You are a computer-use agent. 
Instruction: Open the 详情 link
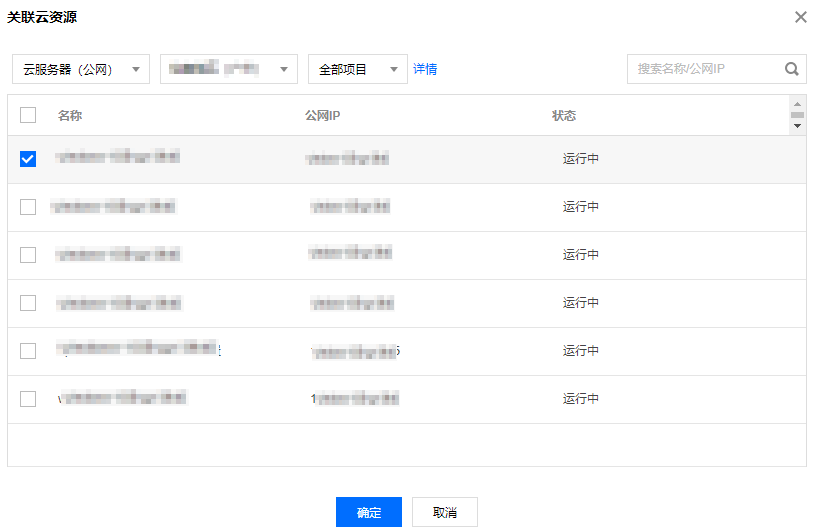coord(425,69)
